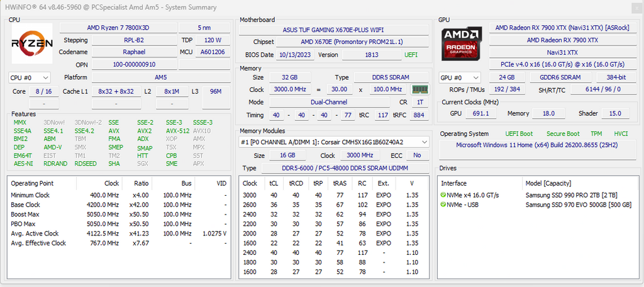This screenshot has height=287, width=644.
Task: Select the PBO Max row
Action: pos(119,224)
